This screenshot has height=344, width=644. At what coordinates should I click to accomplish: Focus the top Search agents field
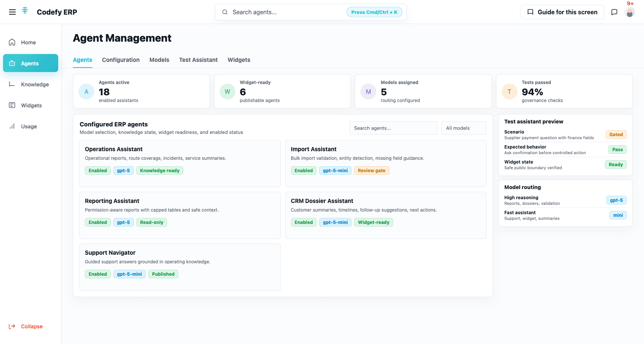click(x=311, y=12)
